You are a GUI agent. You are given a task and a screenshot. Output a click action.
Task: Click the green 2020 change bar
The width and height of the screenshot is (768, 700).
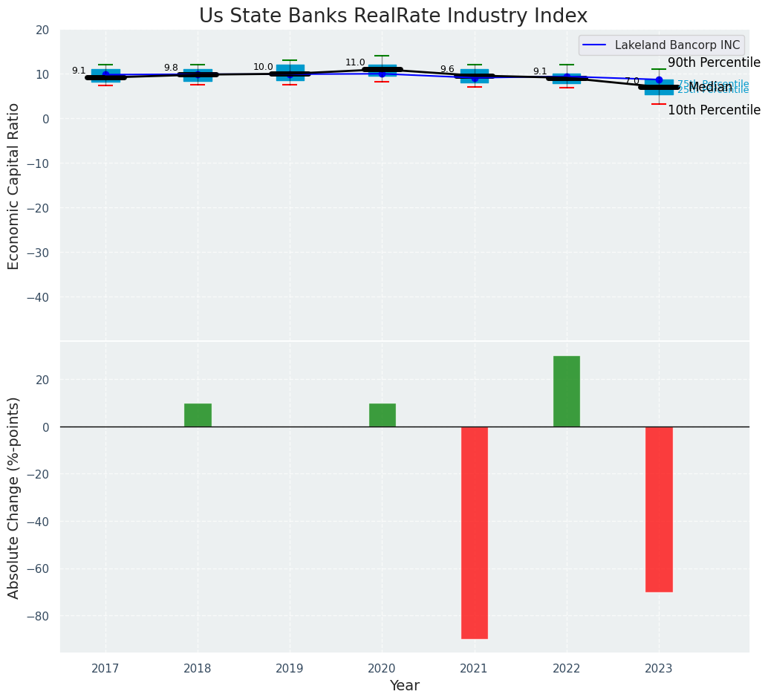tap(383, 415)
